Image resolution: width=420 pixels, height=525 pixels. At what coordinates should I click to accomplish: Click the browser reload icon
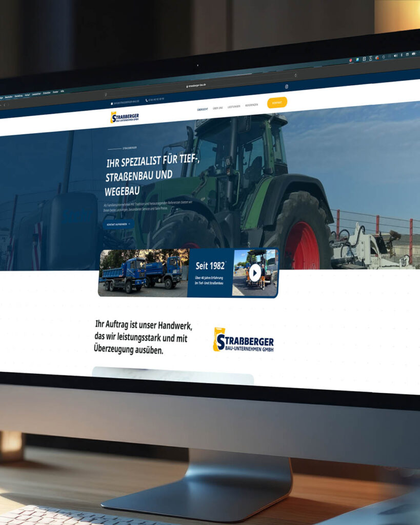coord(295,75)
